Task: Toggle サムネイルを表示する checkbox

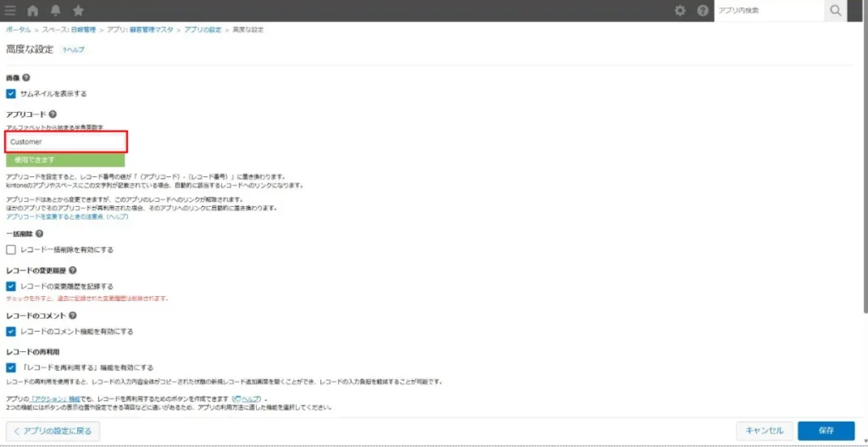Action: pos(11,93)
